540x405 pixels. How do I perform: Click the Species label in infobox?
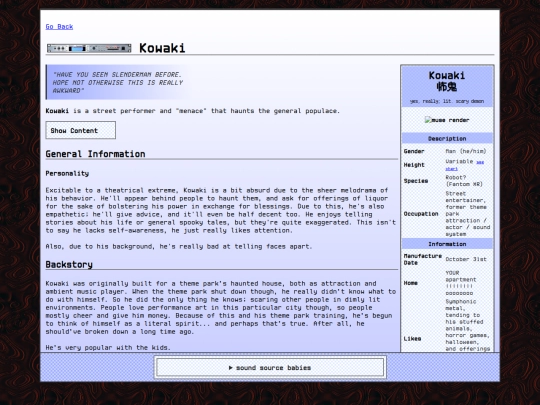tap(416, 181)
